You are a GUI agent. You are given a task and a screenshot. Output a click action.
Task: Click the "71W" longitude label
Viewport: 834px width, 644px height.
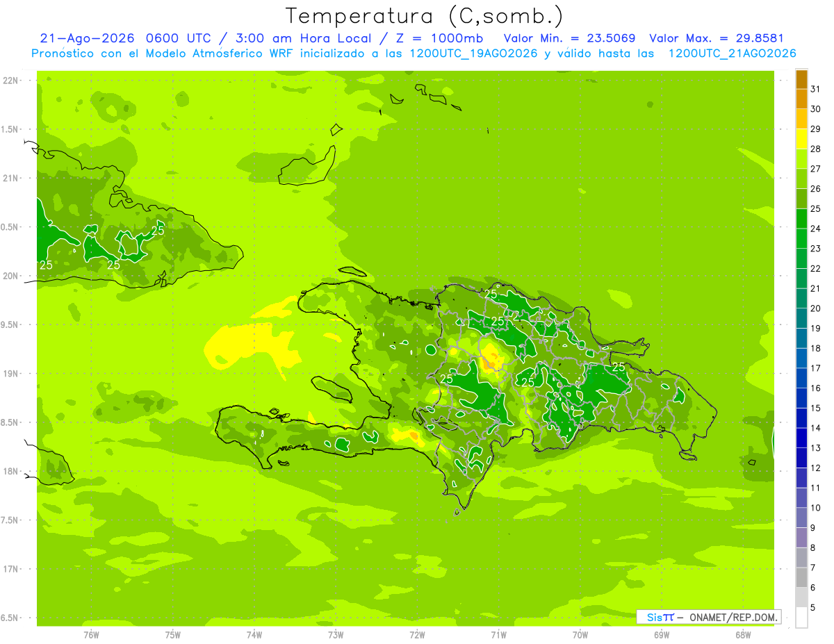(498, 635)
